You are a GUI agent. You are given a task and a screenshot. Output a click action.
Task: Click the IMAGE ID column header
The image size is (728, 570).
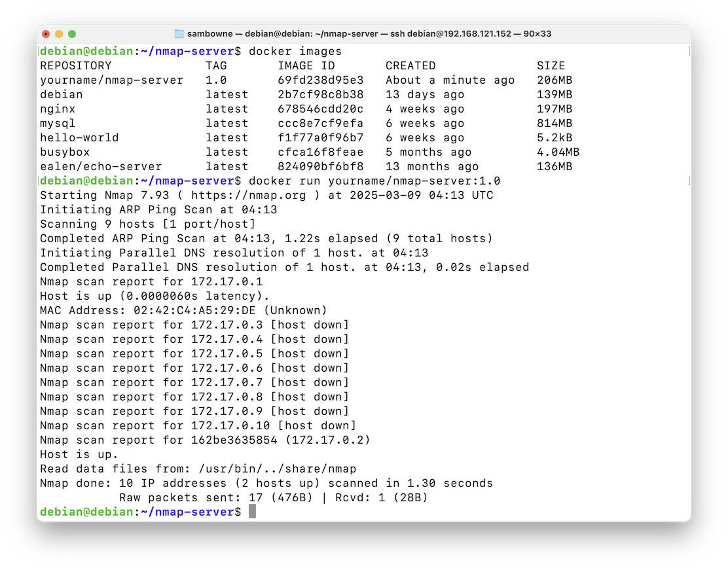pos(306,65)
